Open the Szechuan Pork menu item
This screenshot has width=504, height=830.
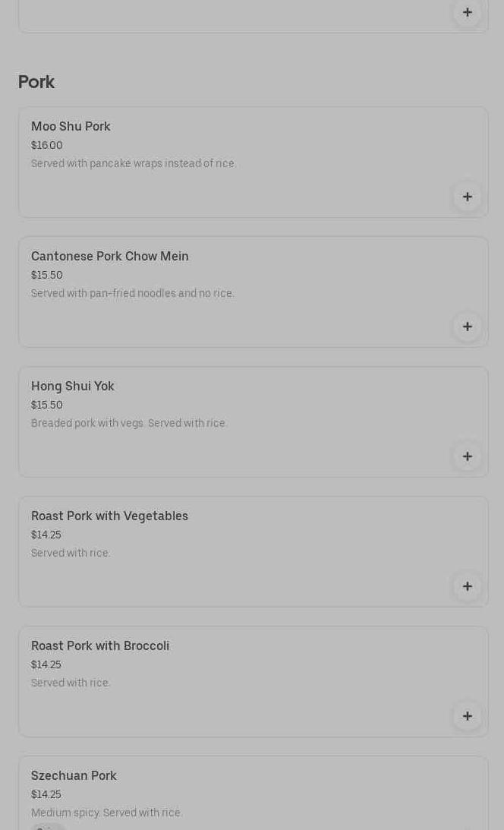click(x=74, y=776)
